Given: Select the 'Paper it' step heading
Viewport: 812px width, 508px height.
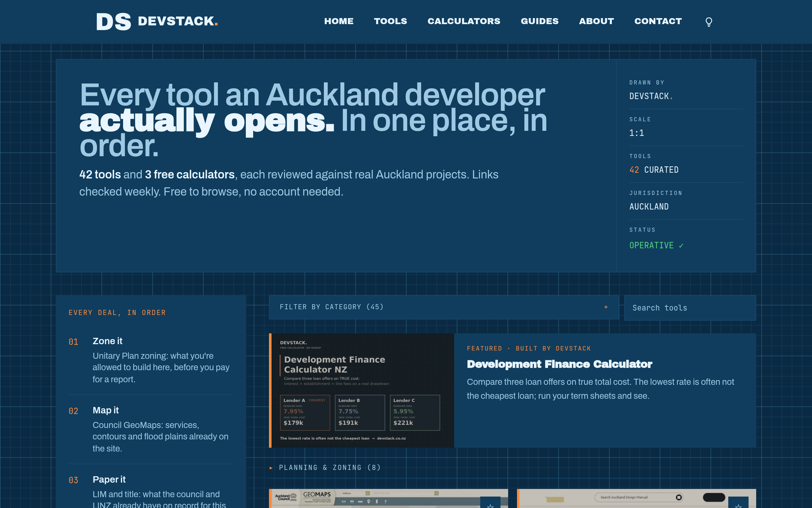Looking at the screenshot, I should click(109, 479).
